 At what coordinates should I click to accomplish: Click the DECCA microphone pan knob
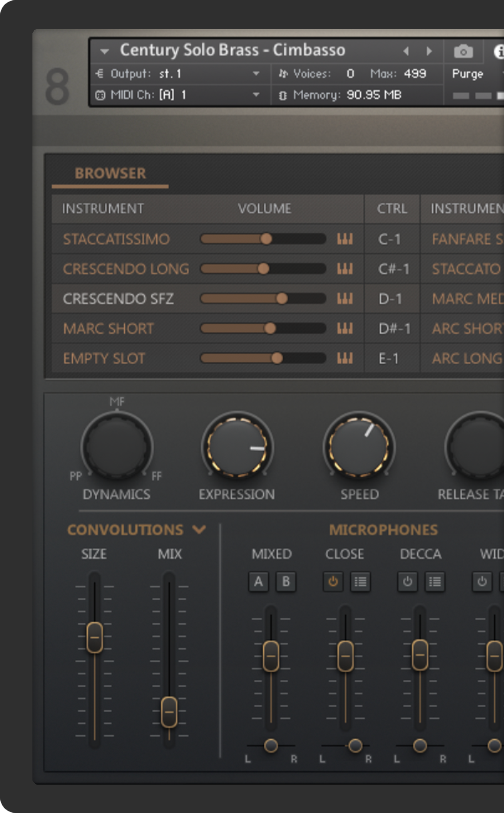click(420, 745)
